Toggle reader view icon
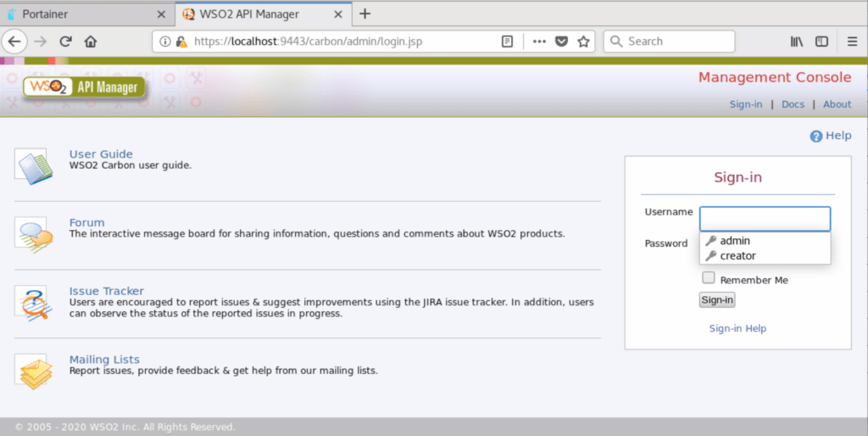 point(507,42)
